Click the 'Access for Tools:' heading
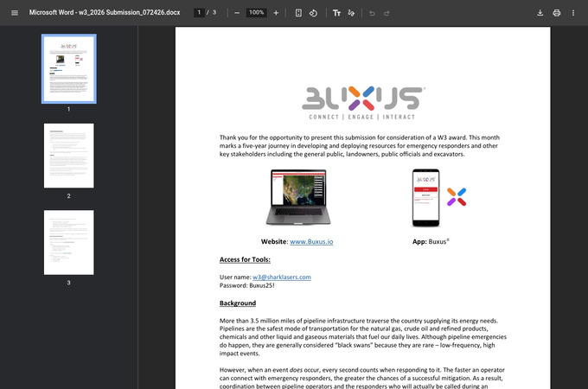 click(x=245, y=259)
